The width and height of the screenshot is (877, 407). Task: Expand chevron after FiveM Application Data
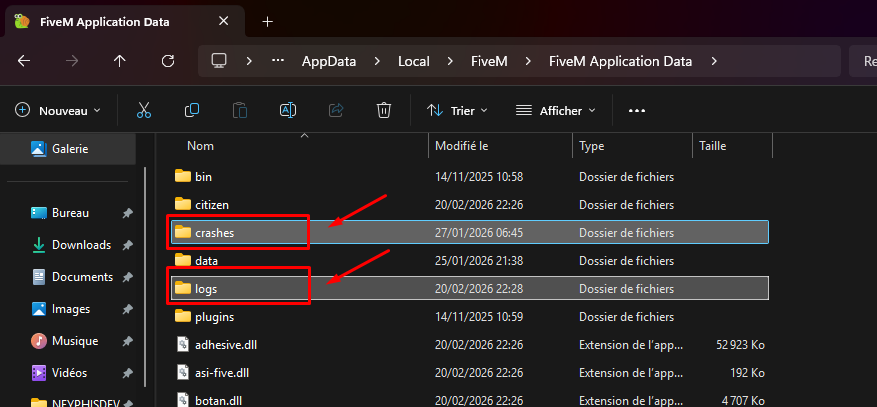[714, 61]
